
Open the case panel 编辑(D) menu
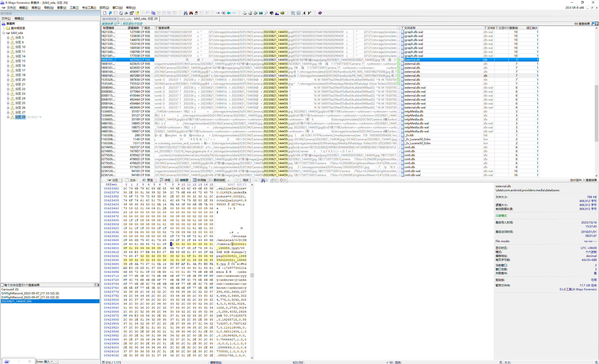click(x=19, y=18)
